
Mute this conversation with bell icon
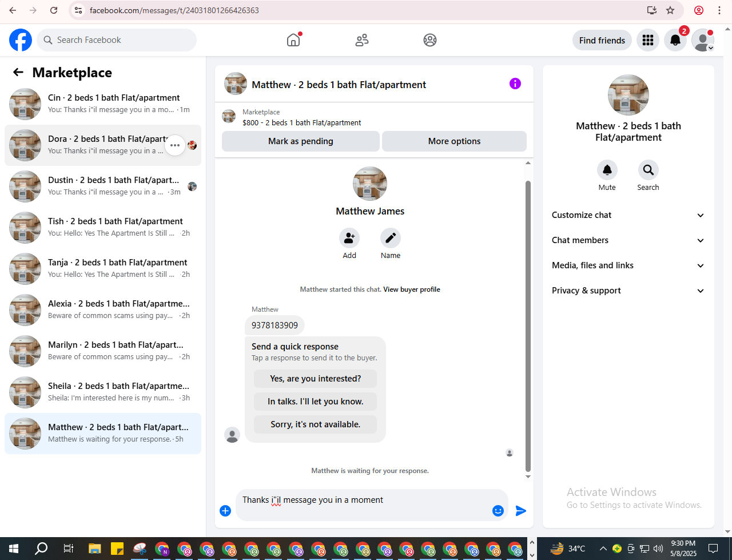point(607,170)
